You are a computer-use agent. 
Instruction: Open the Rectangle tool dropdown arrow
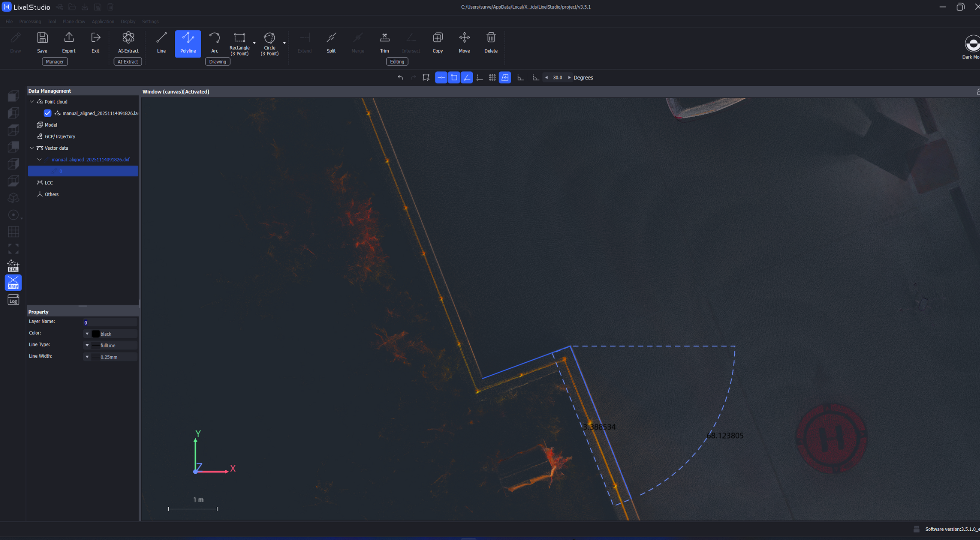click(x=254, y=43)
